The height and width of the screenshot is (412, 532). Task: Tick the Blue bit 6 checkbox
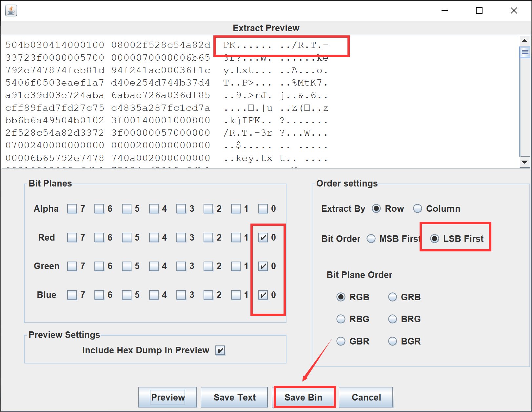(x=99, y=295)
